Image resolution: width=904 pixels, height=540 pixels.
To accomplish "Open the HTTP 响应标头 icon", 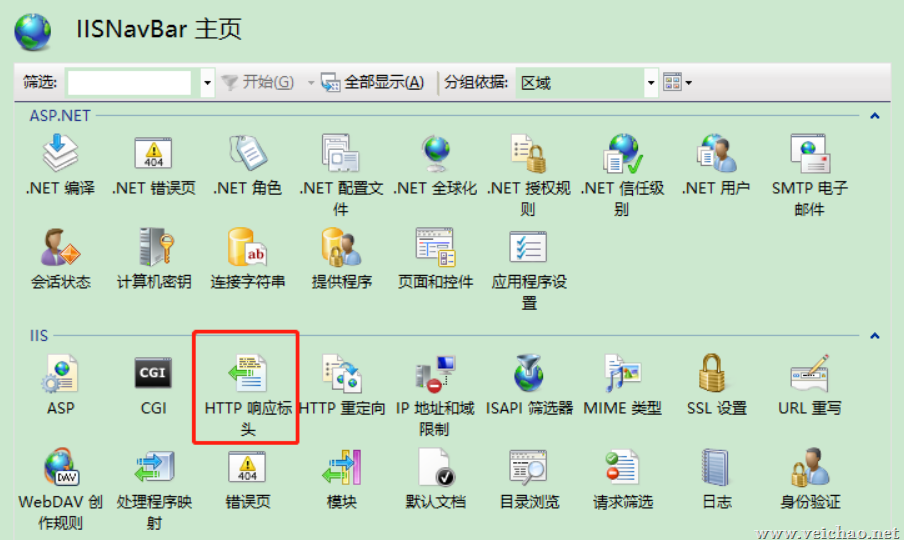I will 247,373.
